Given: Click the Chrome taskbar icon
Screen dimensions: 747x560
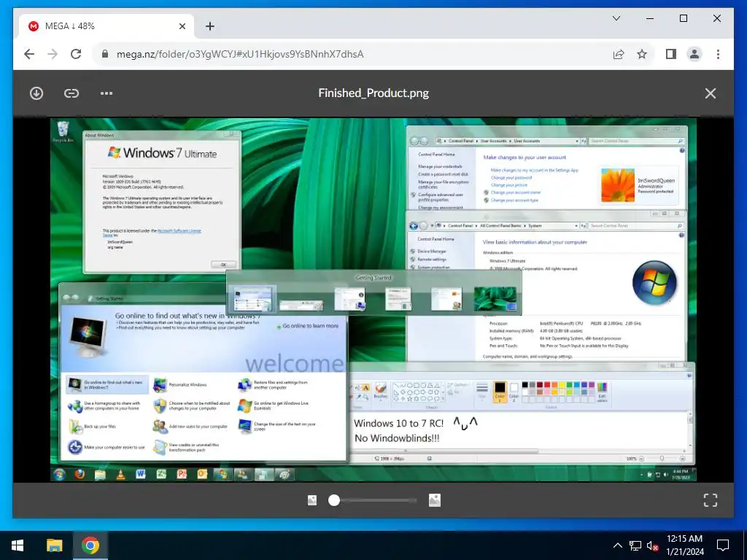Looking at the screenshot, I should (90, 545).
